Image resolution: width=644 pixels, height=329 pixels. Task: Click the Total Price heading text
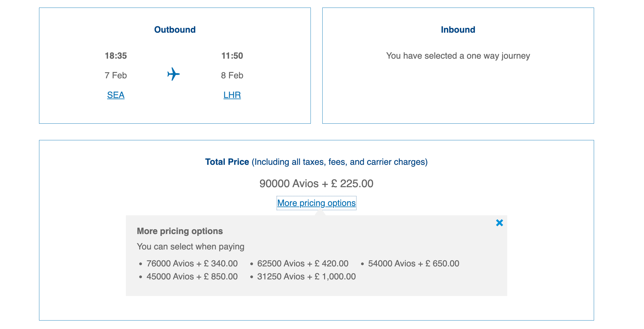click(x=227, y=162)
